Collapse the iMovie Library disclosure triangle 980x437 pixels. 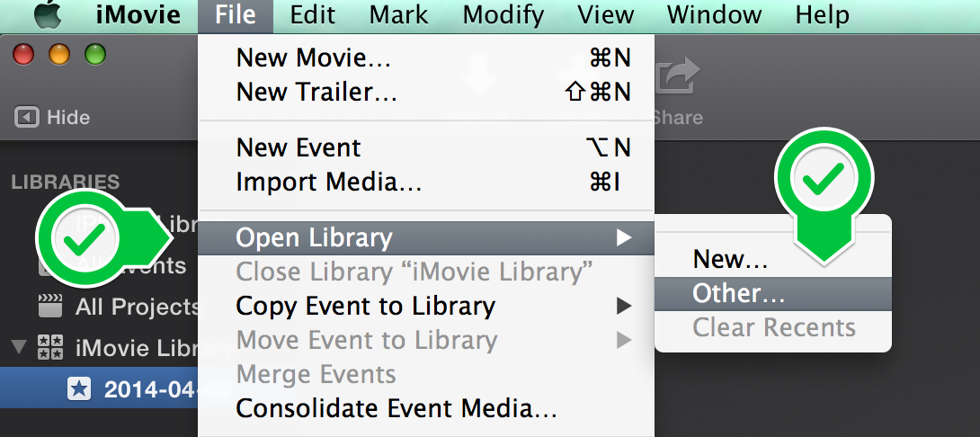pyautogui.click(x=20, y=346)
